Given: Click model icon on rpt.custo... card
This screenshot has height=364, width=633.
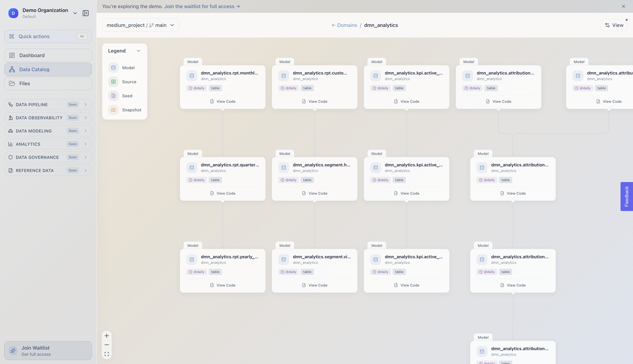Looking at the screenshot, I should pyautogui.click(x=284, y=76).
